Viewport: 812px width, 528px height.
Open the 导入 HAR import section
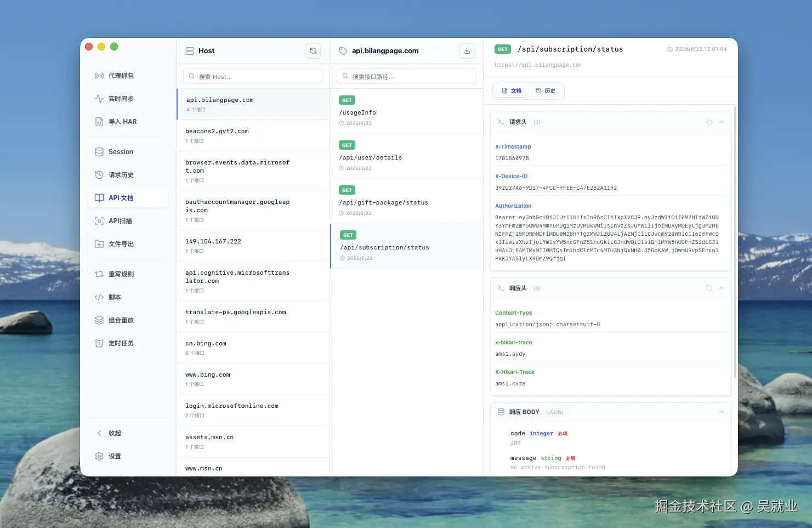tap(128, 122)
